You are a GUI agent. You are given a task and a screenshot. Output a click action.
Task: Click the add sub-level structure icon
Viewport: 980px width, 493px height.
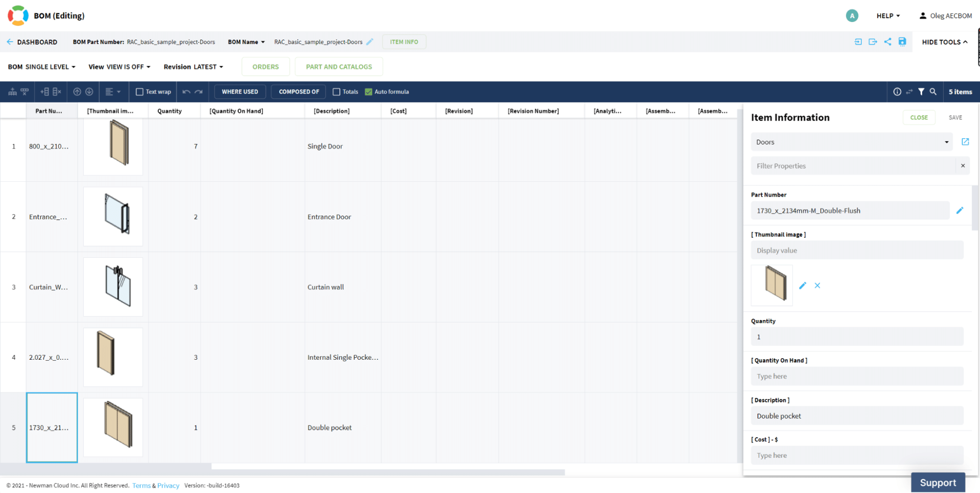13,92
